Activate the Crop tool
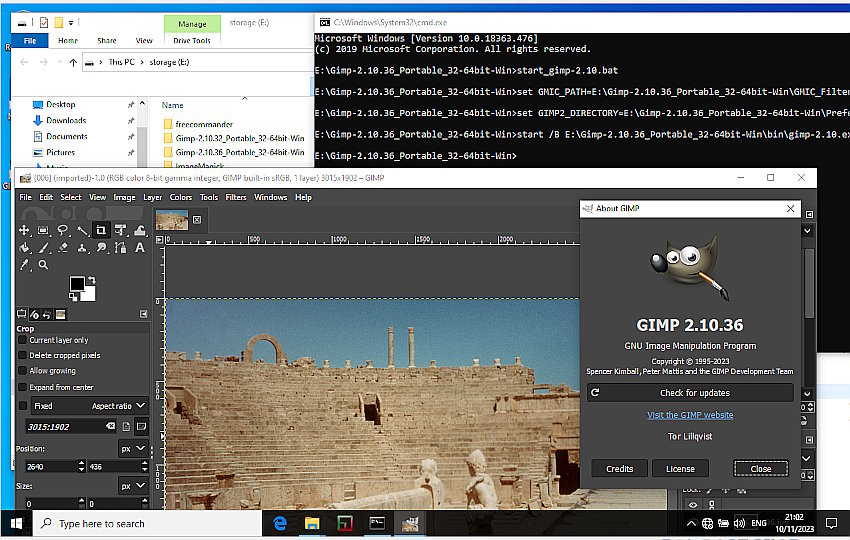This screenshot has width=850, height=540. click(x=101, y=230)
